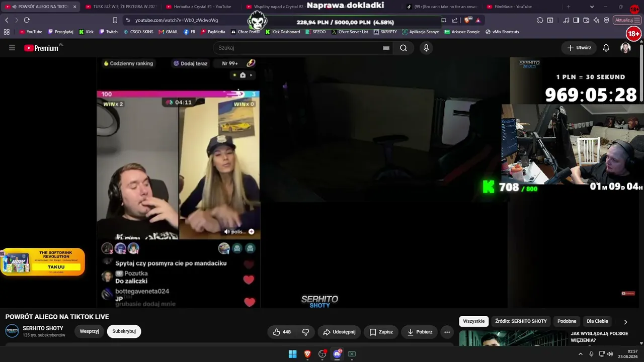Open the browser tab search dropdown arrow
644x362 pixels.
(x=592, y=7)
